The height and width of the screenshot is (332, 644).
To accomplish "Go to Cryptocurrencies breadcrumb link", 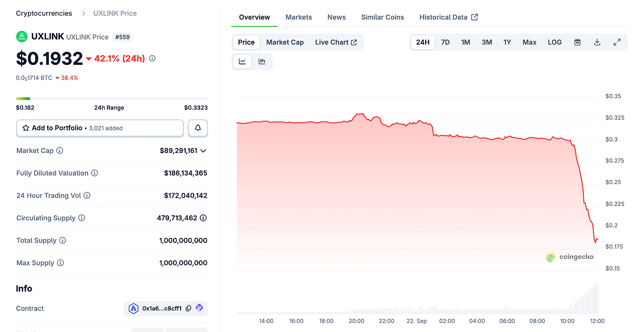I will click(x=44, y=14).
